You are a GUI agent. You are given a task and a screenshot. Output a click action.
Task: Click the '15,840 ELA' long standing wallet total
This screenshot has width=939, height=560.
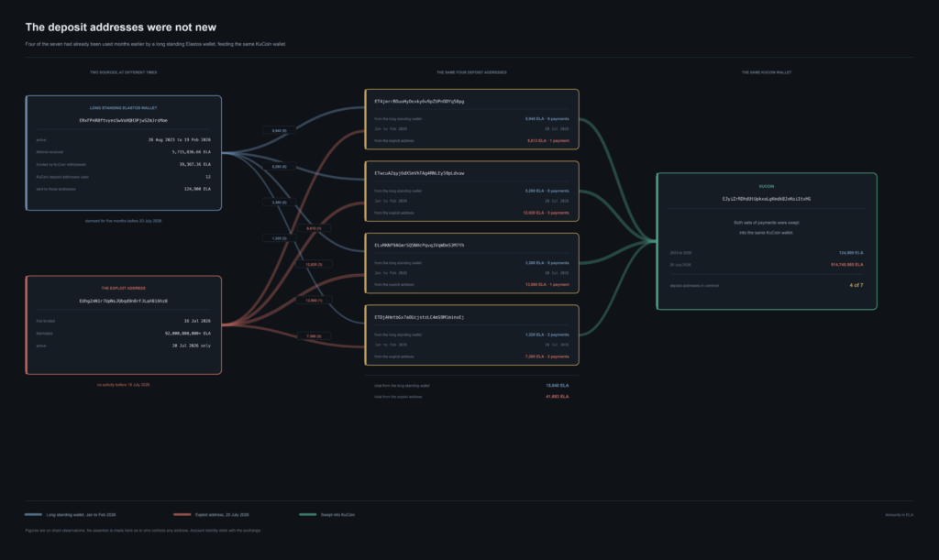coord(557,385)
